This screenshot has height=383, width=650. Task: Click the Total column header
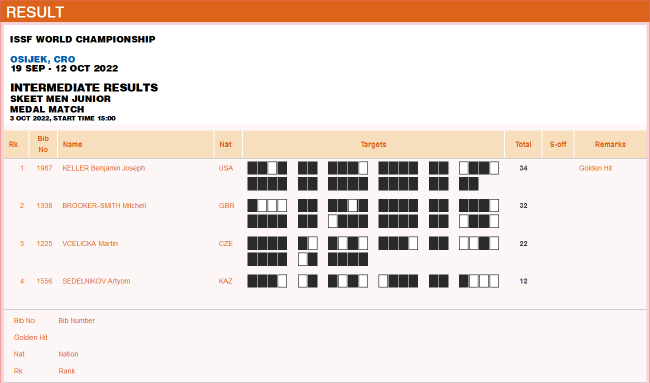click(x=523, y=144)
